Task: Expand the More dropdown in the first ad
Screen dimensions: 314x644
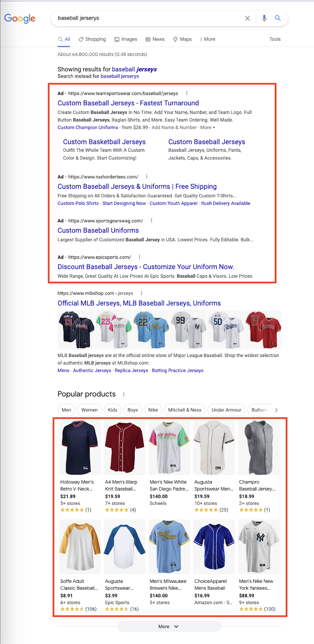Action: tap(208, 127)
